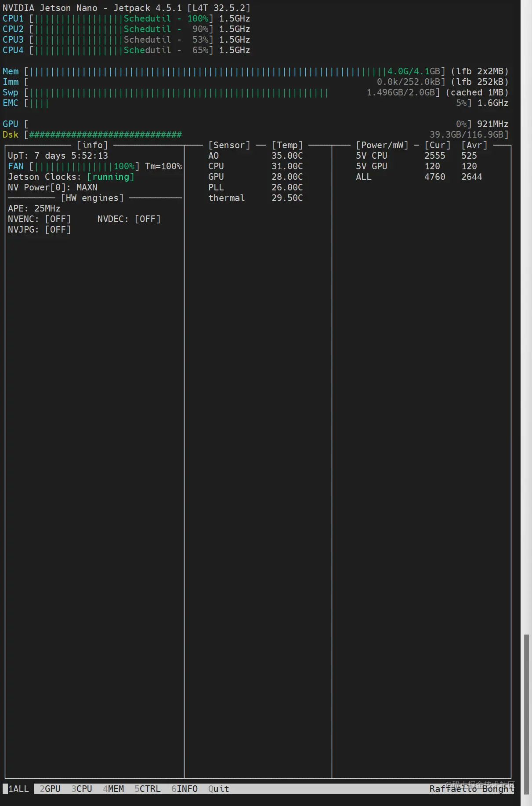Click the EMC 1.6GHz frequency value
The height and width of the screenshot is (806, 532).
point(493,103)
